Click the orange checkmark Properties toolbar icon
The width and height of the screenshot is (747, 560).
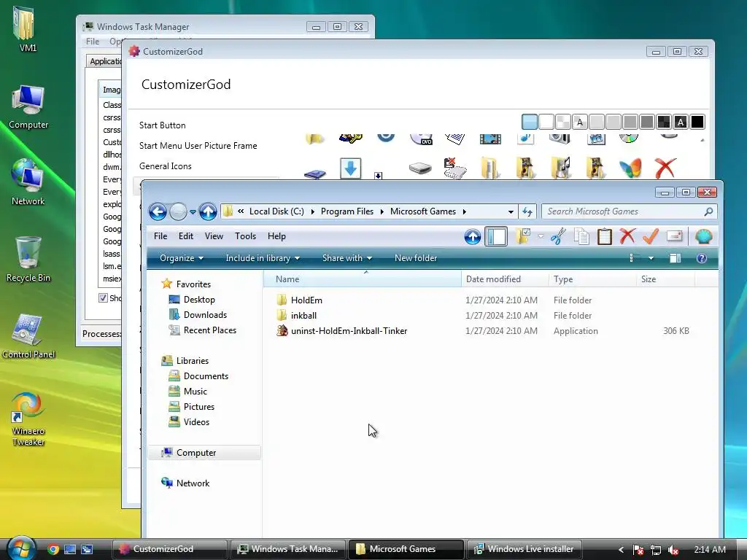(x=650, y=236)
